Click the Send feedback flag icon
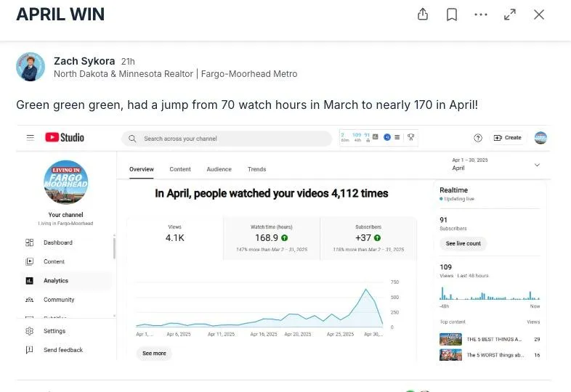Image resolution: width=571 pixels, height=392 pixels. tap(30, 350)
